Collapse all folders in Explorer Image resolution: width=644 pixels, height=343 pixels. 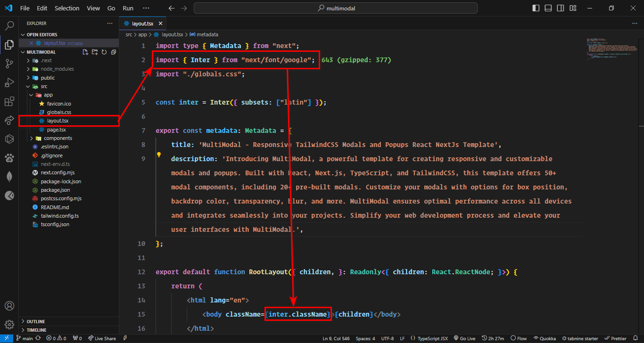pos(114,52)
